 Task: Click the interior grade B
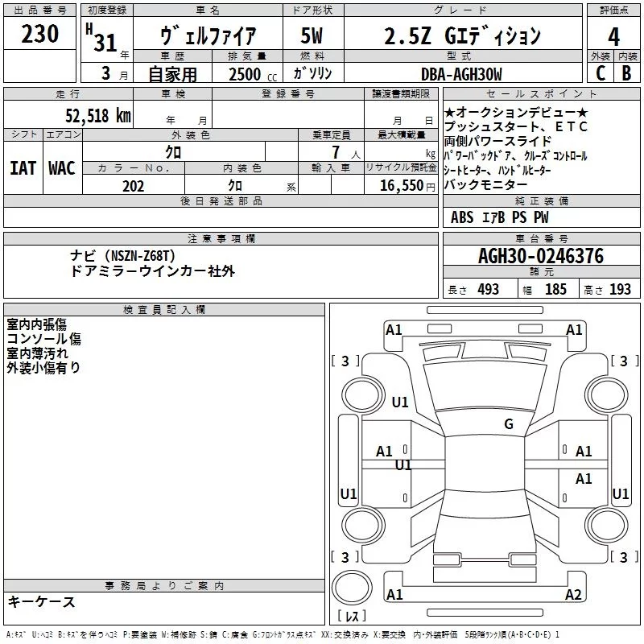point(626,73)
